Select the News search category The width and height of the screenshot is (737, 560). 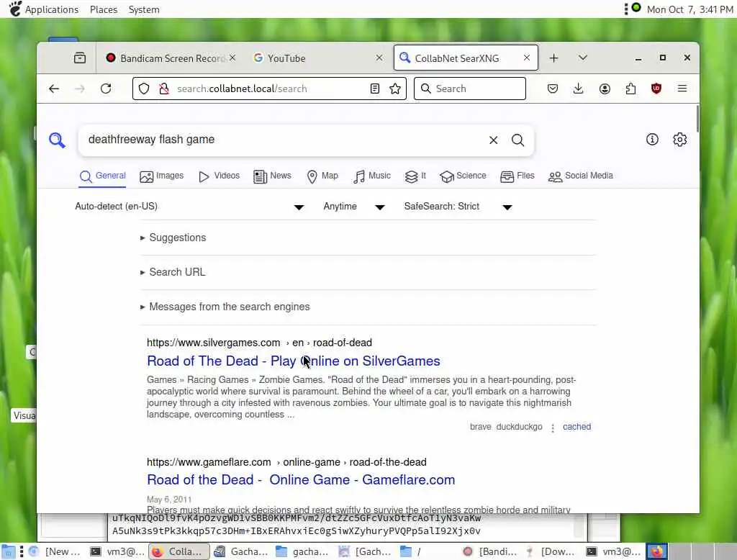point(272,176)
